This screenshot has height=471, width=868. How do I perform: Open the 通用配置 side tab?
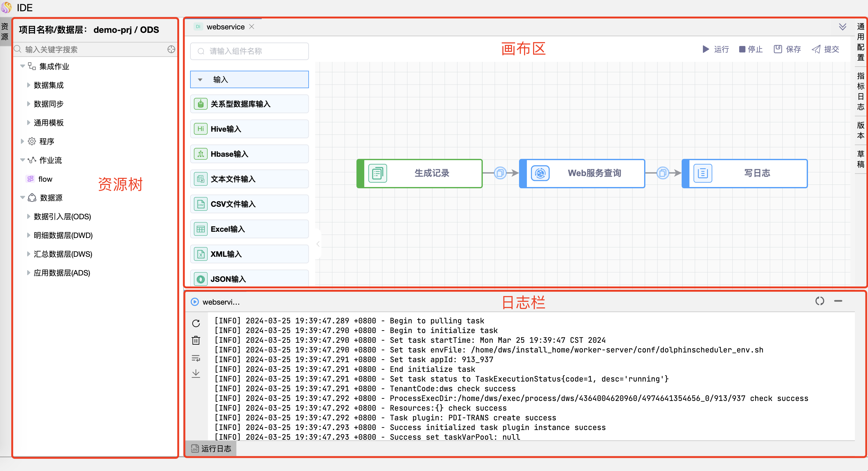860,42
